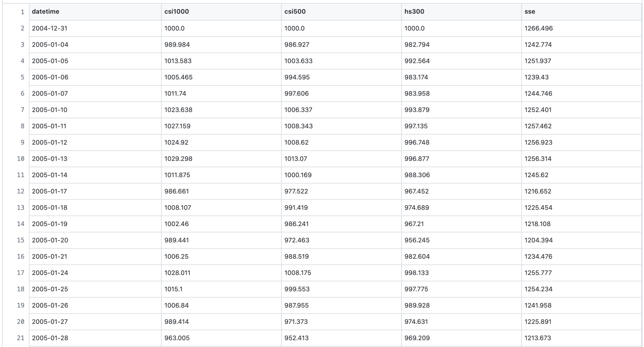Click the date cell 2005-01-28
This screenshot has height=347, width=644.
50,338
